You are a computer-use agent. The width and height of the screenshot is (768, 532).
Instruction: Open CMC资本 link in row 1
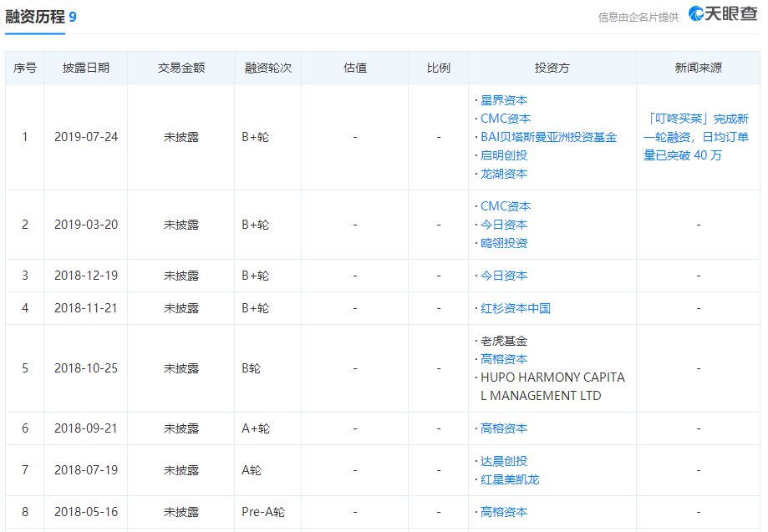506,119
